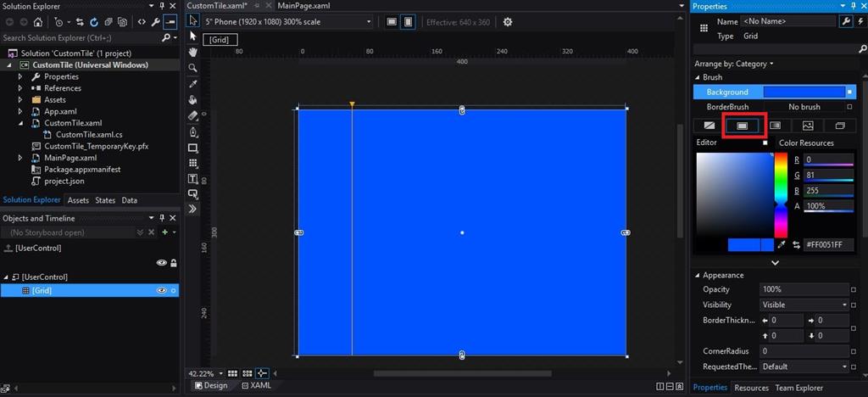Select the Selection arrow tool in designer toolbar
The width and height of the screenshot is (868, 397).
[x=192, y=21]
